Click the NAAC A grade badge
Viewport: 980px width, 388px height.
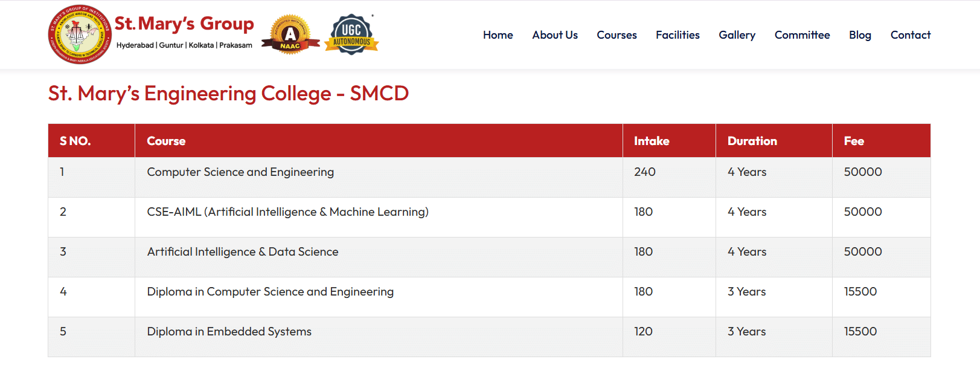click(x=290, y=34)
